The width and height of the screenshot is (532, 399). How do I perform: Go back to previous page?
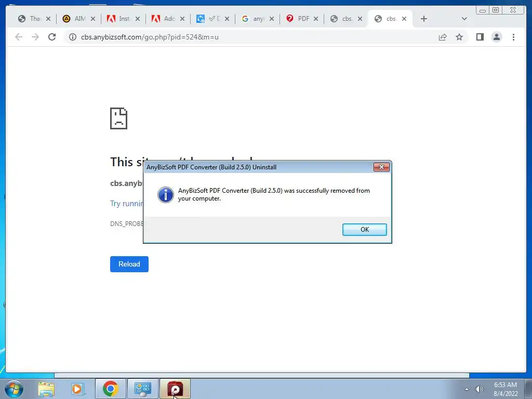coord(19,37)
